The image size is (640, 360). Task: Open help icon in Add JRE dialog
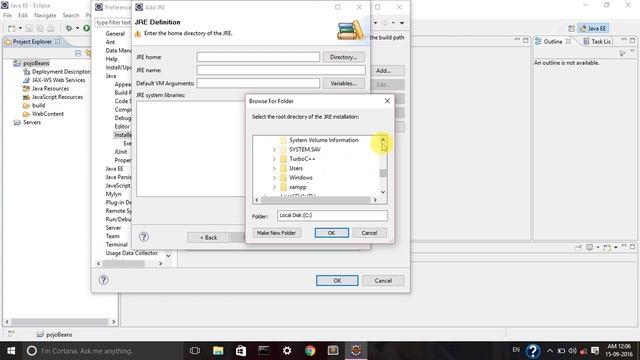click(x=144, y=237)
